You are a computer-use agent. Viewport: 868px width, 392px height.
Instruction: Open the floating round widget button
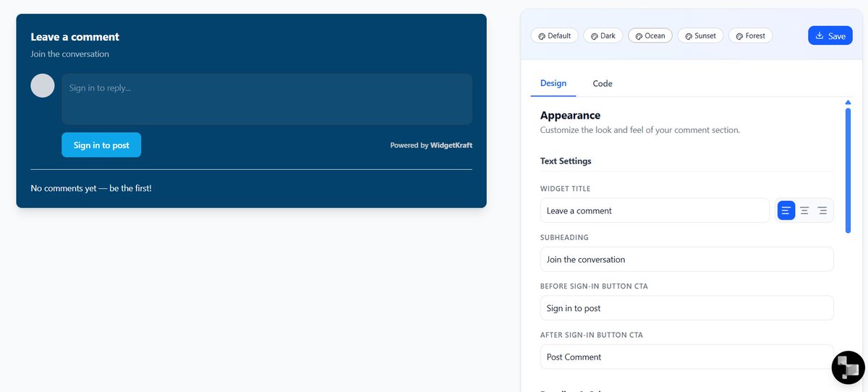point(848,367)
